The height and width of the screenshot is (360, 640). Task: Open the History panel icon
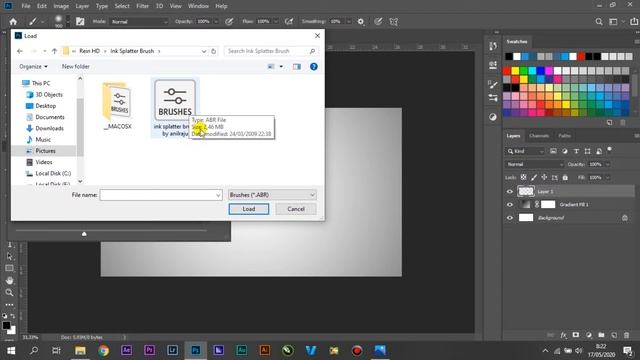tap(493, 46)
